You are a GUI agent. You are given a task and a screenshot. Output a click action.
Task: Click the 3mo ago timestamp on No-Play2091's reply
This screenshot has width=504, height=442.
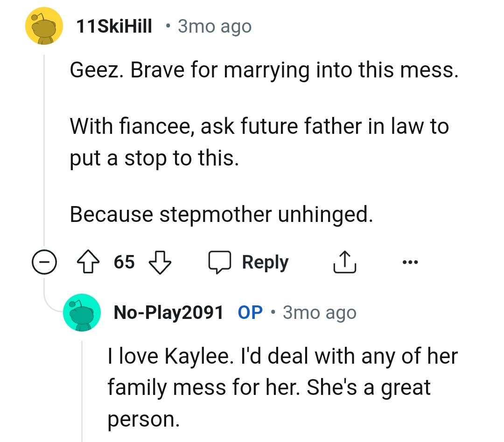(319, 312)
